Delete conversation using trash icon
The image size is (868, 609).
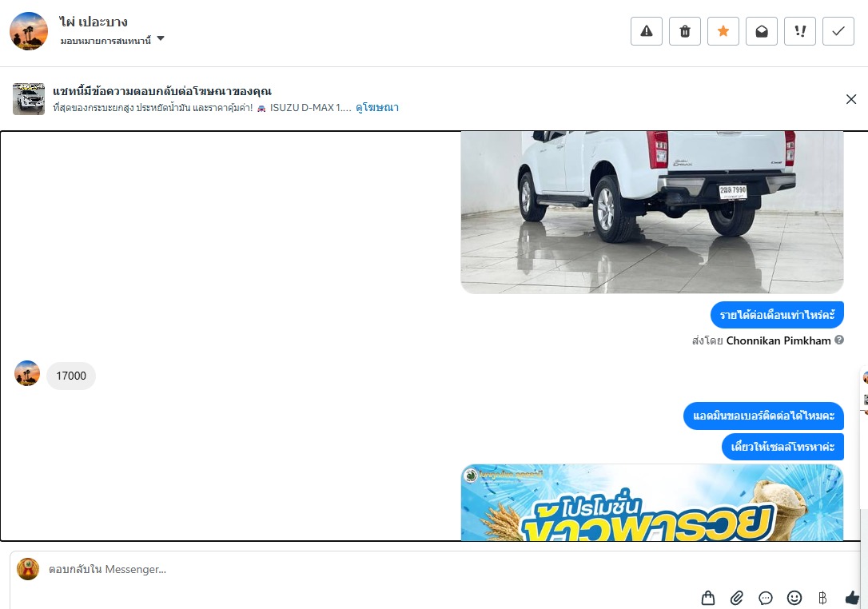coord(685,31)
